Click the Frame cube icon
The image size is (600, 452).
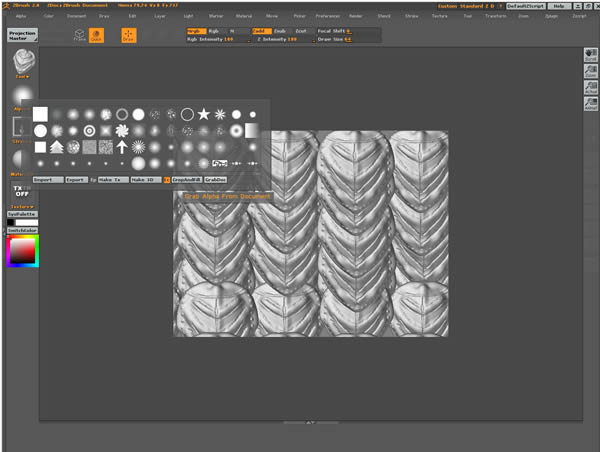click(80, 35)
